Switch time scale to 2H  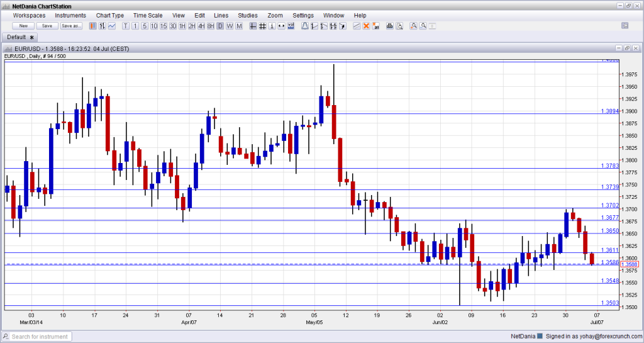pyautogui.click(x=192, y=26)
